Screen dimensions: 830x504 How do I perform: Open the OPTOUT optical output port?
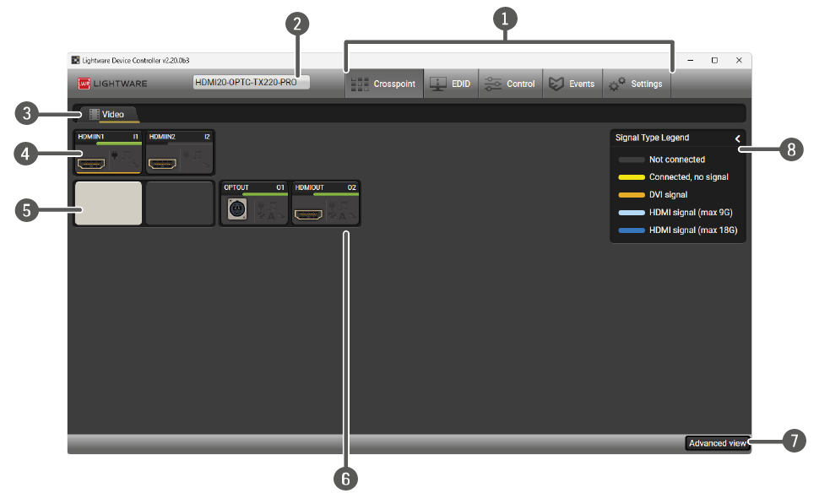tap(253, 203)
